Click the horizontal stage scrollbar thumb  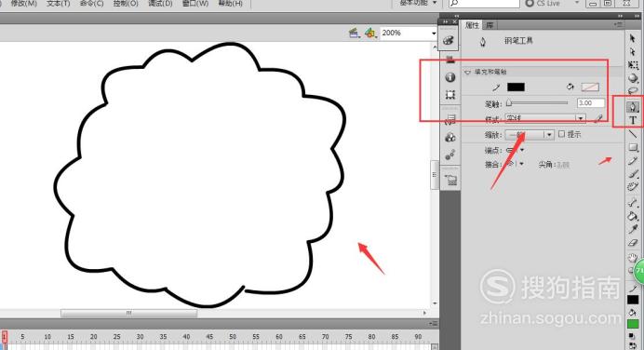(x=129, y=313)
